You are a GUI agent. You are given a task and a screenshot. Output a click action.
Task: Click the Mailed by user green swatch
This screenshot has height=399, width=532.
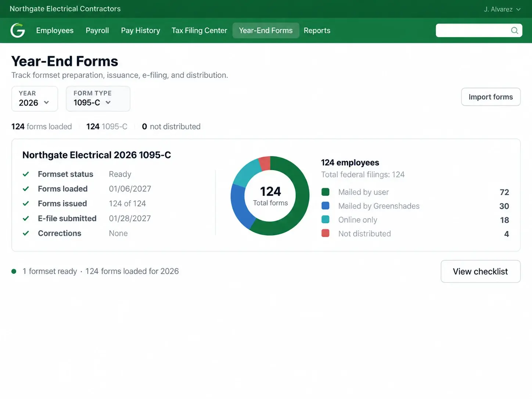326,192
